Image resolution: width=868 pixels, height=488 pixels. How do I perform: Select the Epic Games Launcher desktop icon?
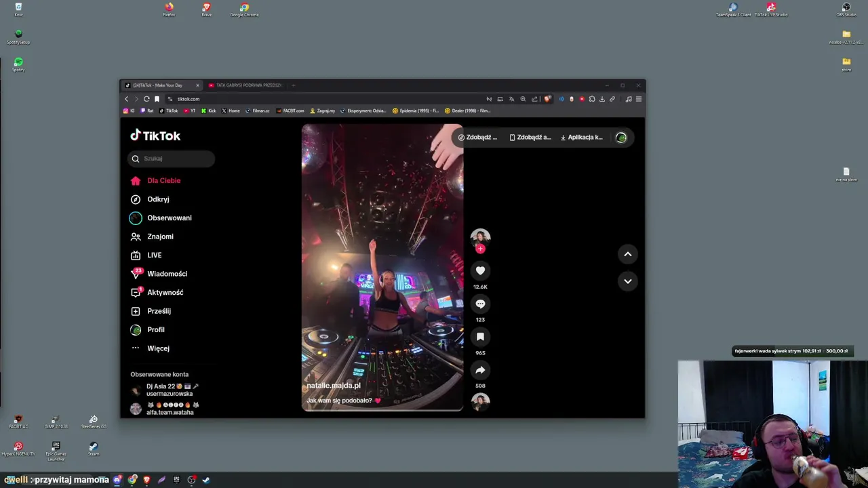pos(56,451)
